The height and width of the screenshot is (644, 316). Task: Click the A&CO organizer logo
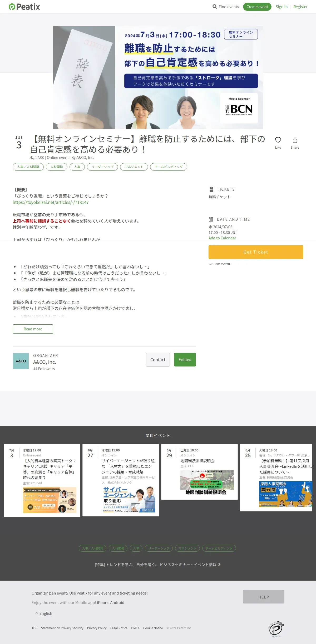coord(21,361)
